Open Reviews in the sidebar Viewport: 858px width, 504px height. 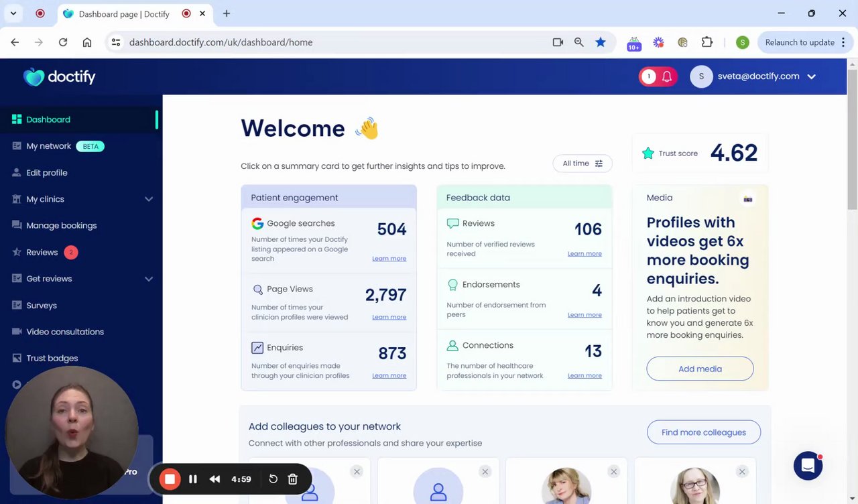42,252
